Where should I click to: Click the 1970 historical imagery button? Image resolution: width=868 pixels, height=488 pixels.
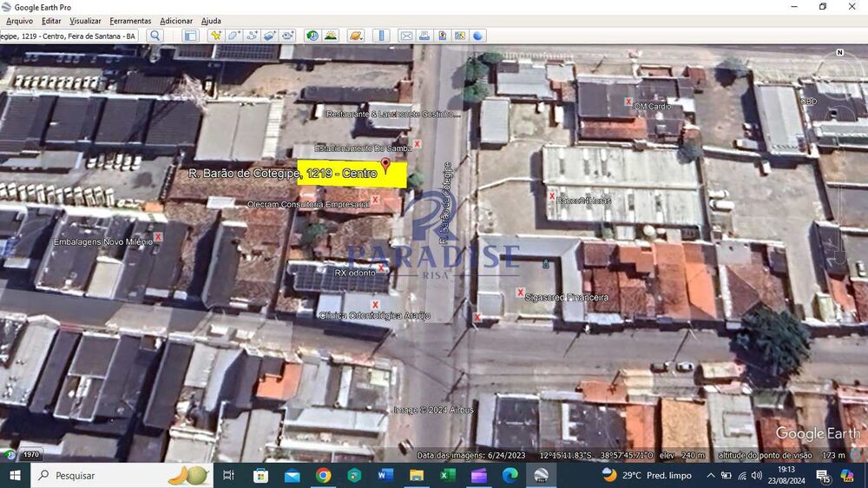[x=31, y=455]
